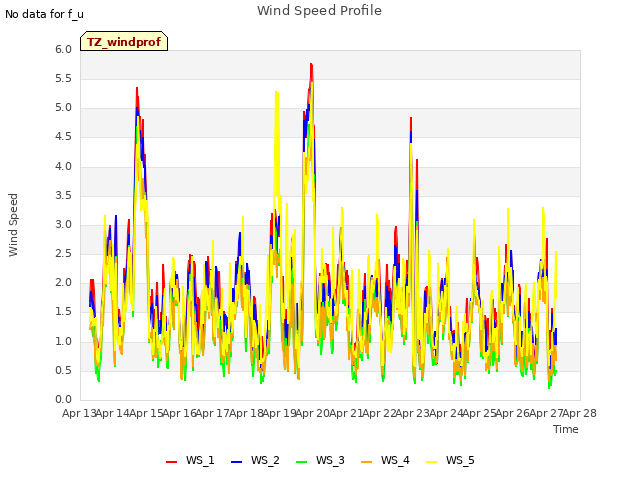Click the green WS_3 legend color marker

(301, 462)
